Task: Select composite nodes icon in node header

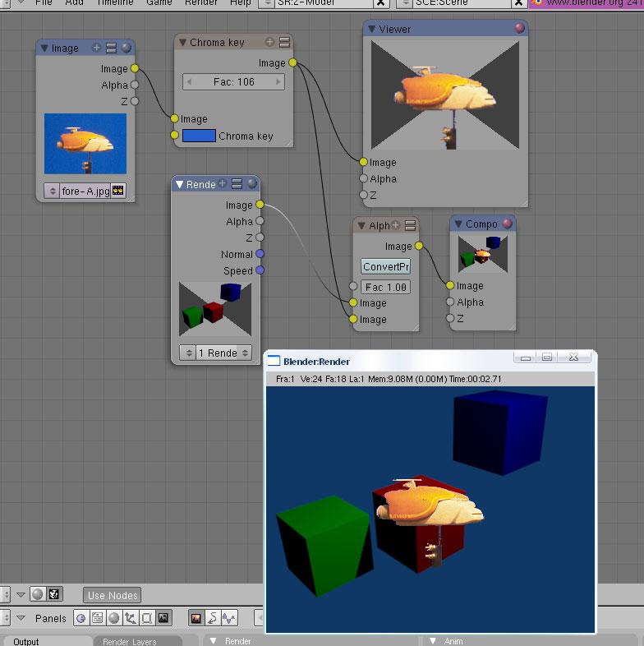Action: (54, 594)
